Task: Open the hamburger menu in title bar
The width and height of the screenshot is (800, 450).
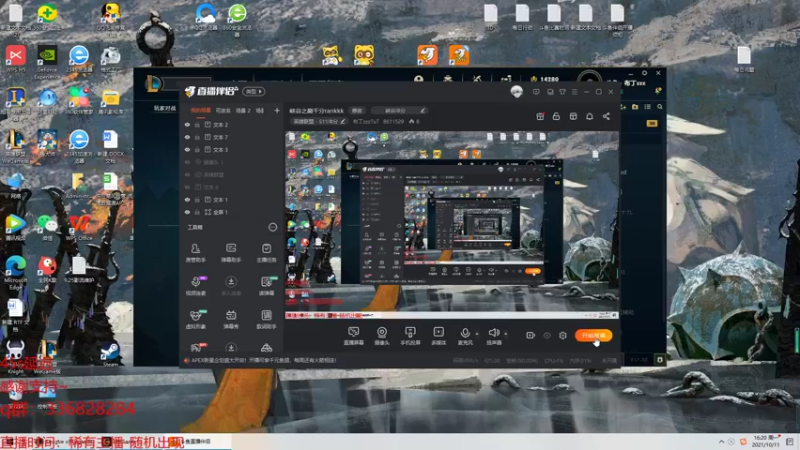Action: coord(574,92)
